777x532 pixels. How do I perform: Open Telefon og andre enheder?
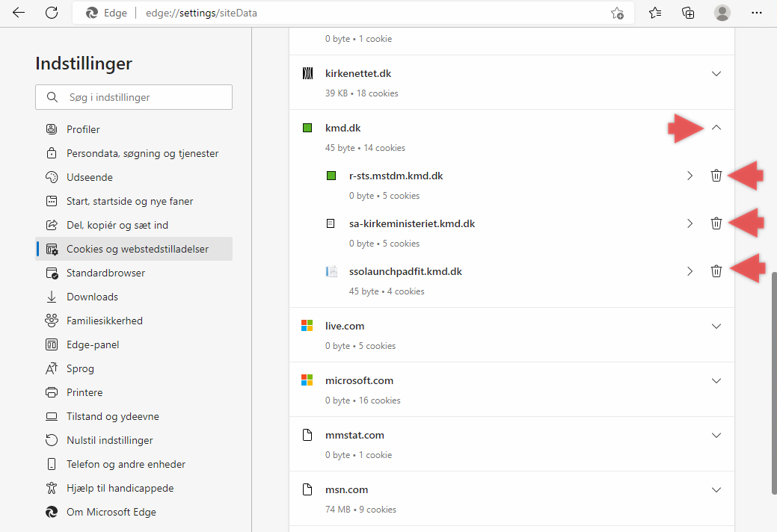coord(134,464)
